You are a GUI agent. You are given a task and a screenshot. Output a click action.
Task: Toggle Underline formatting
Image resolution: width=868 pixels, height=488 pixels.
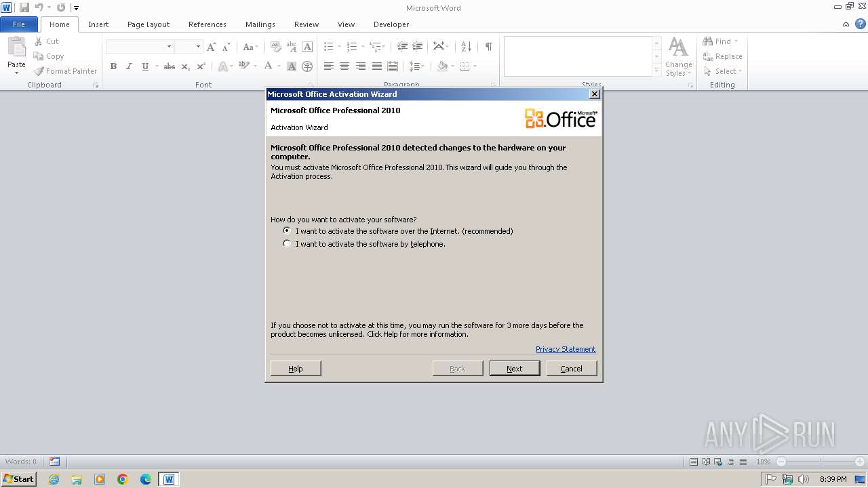click(x=144, y=66)
